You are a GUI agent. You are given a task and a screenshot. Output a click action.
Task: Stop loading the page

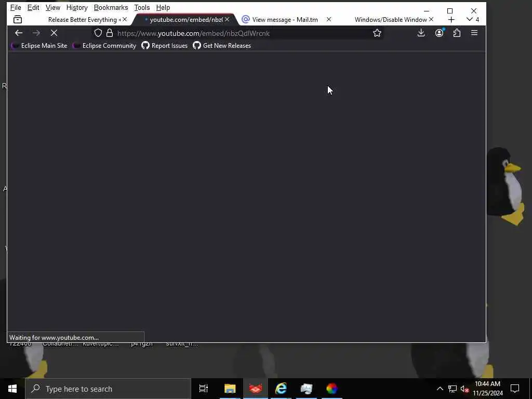(54, 33)
